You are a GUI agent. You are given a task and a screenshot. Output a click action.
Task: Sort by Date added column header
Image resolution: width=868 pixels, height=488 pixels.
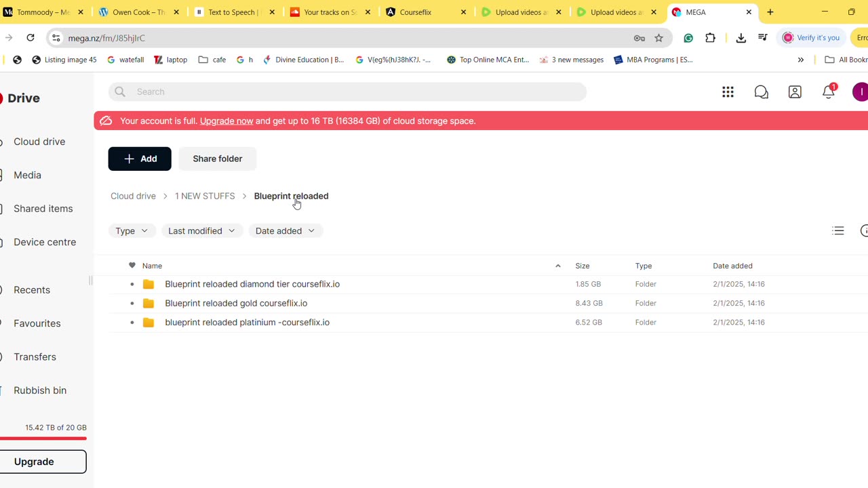(732, 266)
